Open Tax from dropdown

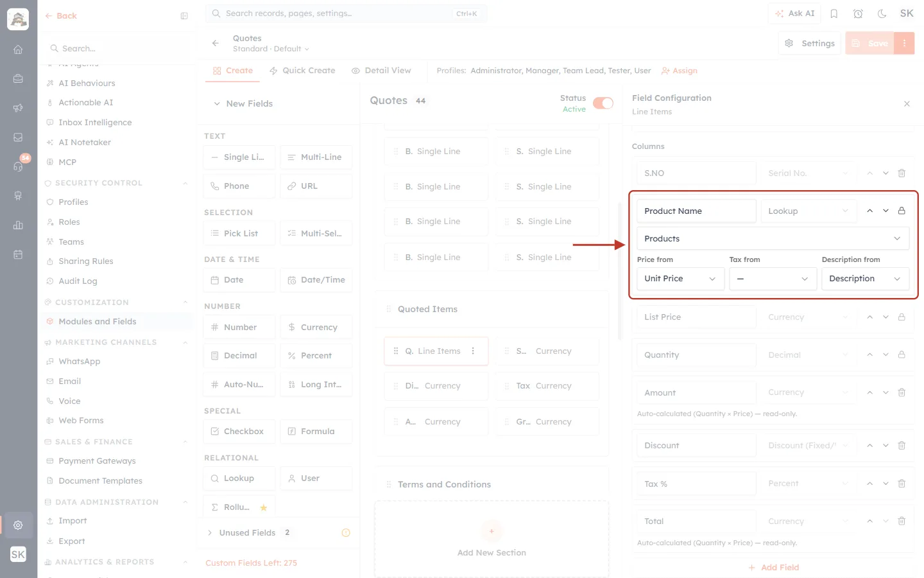click(773, 279)
